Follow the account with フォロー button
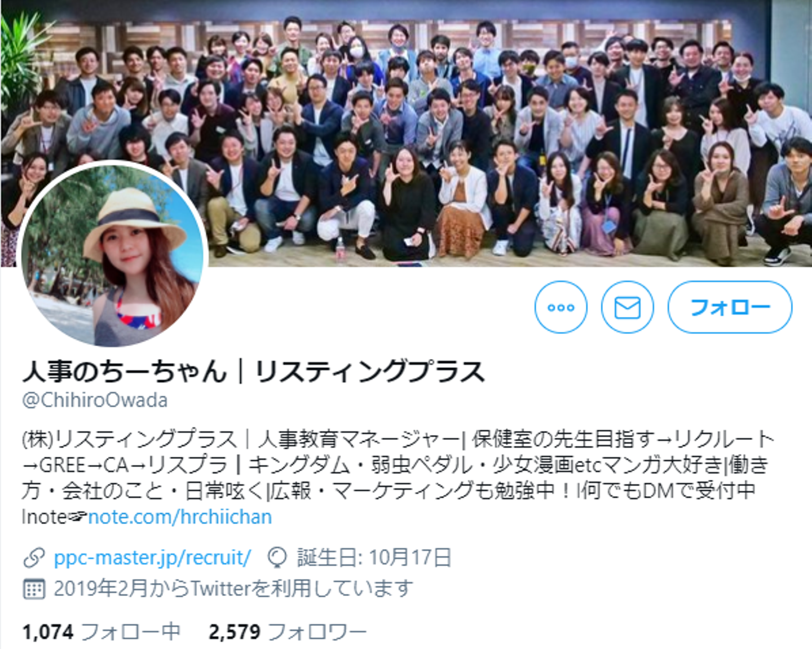 [730, 307]
